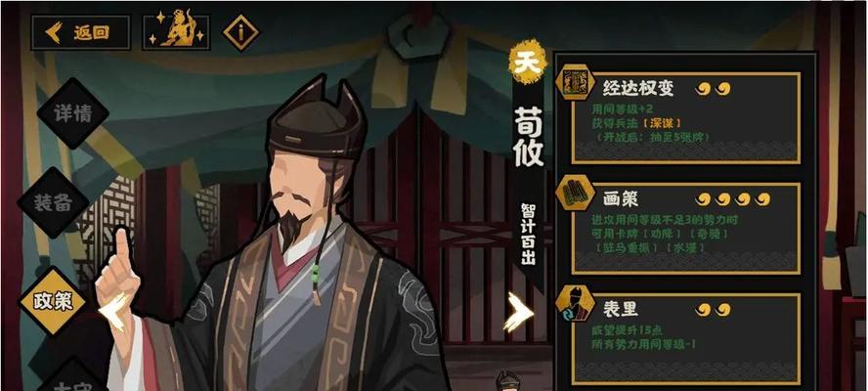Tap the 天 rank badge
868x391 pixels.
pyautogui.click(x=527, y=62)
